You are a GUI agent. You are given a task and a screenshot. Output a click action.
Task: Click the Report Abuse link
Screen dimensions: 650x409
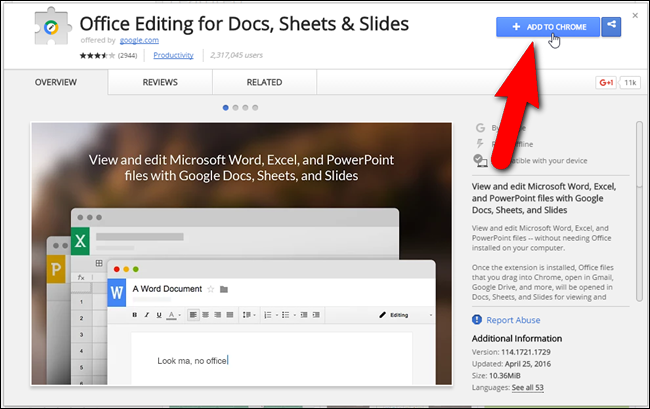[513, 320]
